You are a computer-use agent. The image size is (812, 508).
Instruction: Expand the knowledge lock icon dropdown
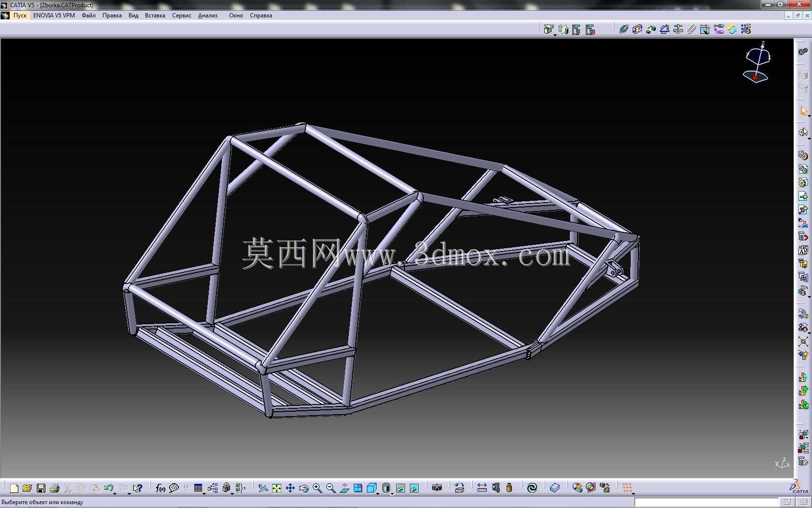(x=232, y=493)
